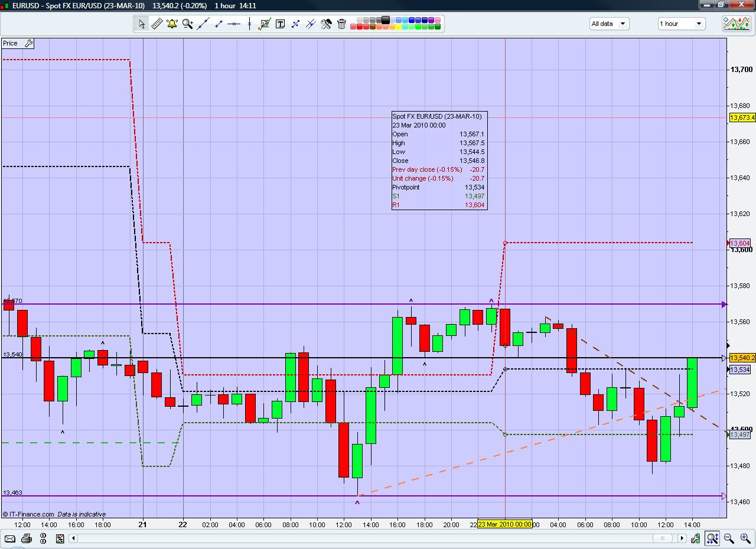
Task: Select the trend line drawing tool
Action: point(203,24)
